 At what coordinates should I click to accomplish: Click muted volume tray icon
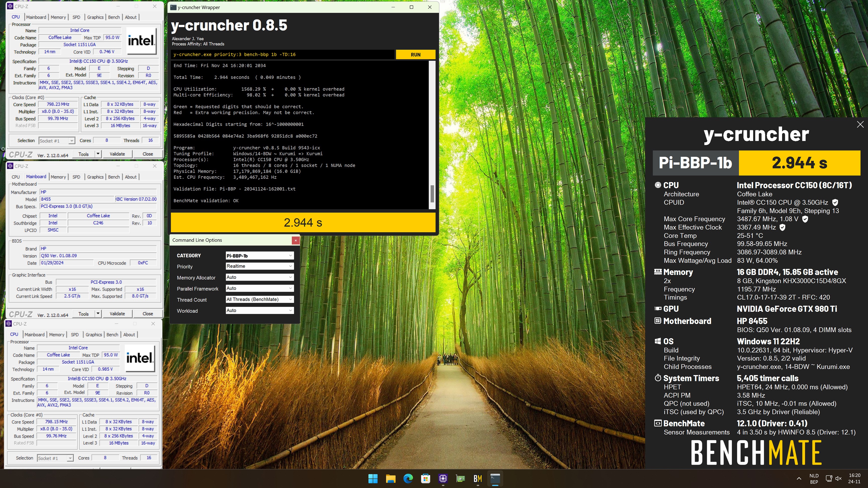tap(839, 478)
